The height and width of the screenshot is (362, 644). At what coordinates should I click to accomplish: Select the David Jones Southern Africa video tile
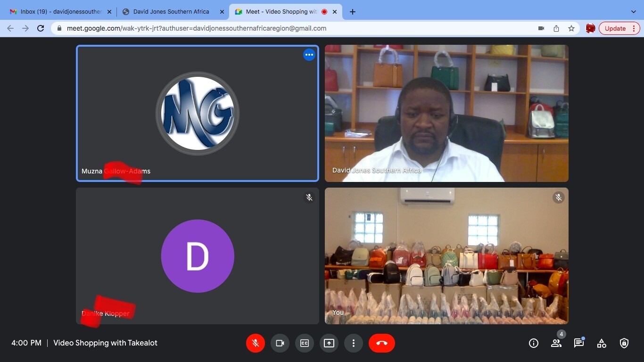pyautogui.click(x=446, y=113)
